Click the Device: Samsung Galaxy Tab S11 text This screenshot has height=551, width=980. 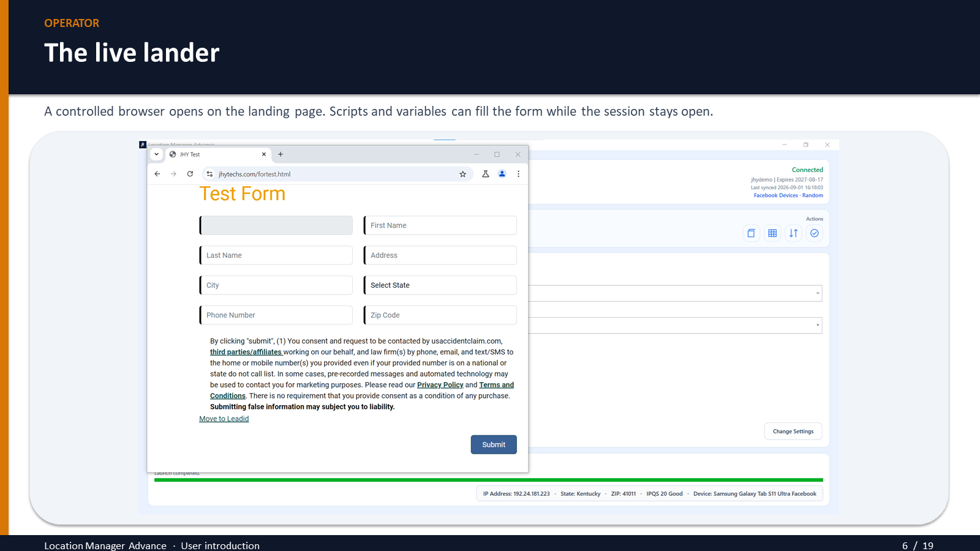[x=755, y=493]
